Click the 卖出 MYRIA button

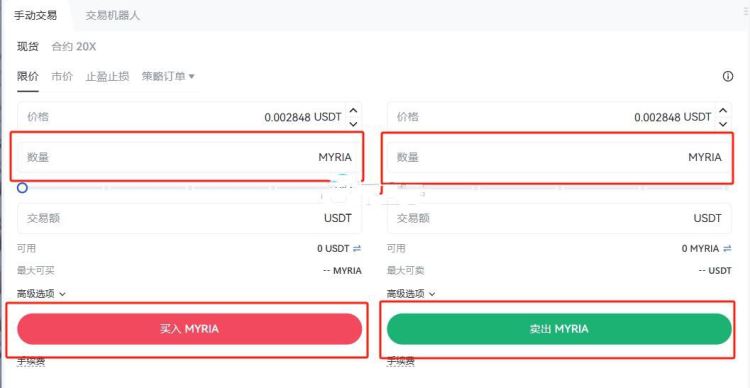point(559,329)
